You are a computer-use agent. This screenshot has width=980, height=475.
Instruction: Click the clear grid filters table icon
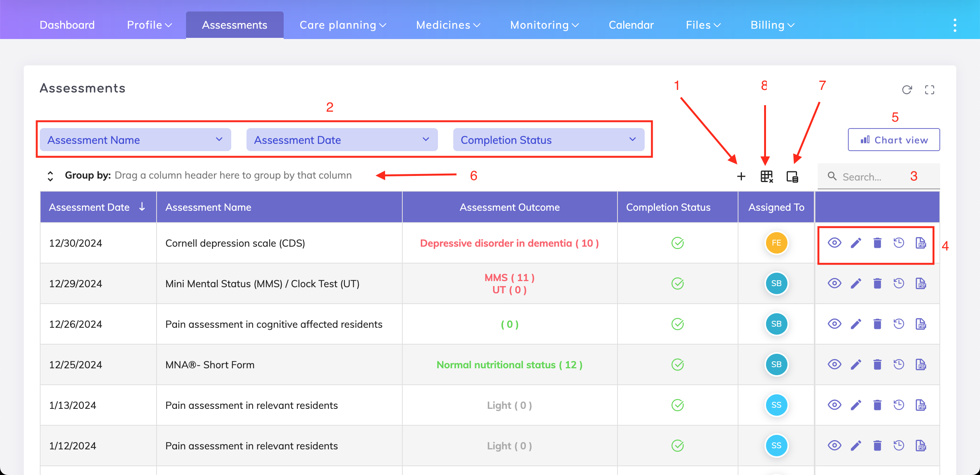(766, 176)
